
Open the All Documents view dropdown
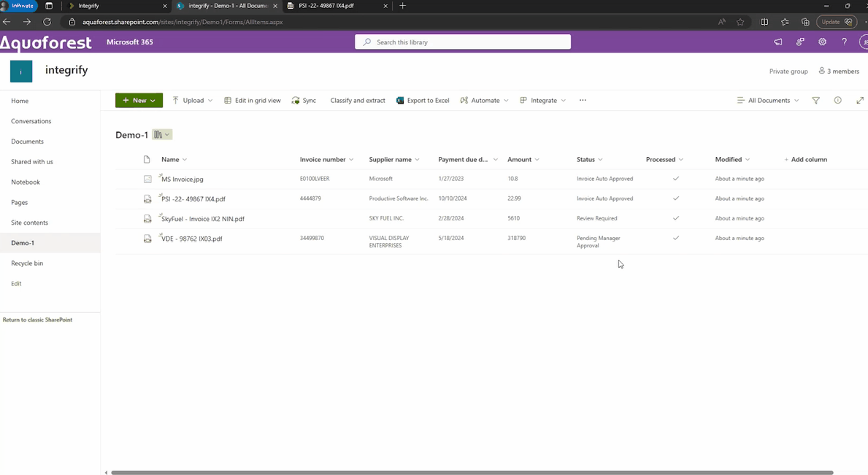click(x=768, y=101)
